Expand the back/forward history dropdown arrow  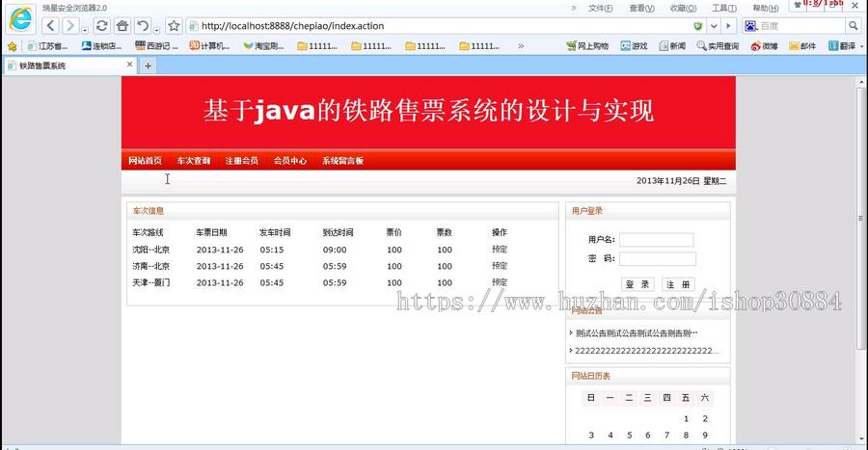[85, 30]
